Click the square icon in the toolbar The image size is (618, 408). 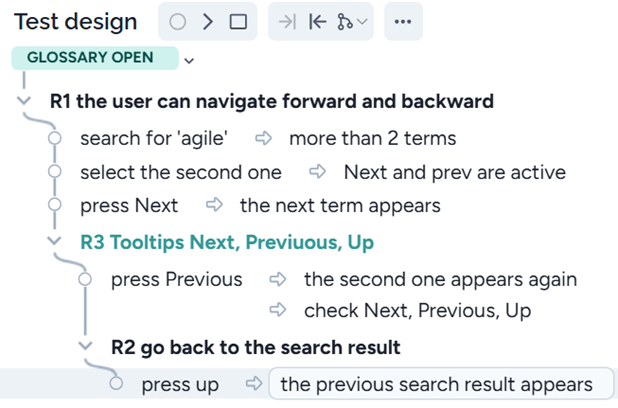pos(238,22)
